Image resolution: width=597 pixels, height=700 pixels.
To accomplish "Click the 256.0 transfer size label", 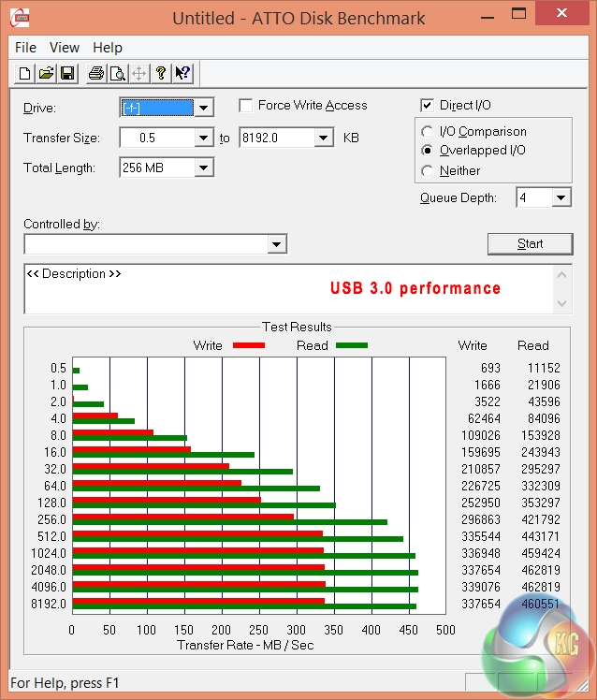I will coord(51,519).
